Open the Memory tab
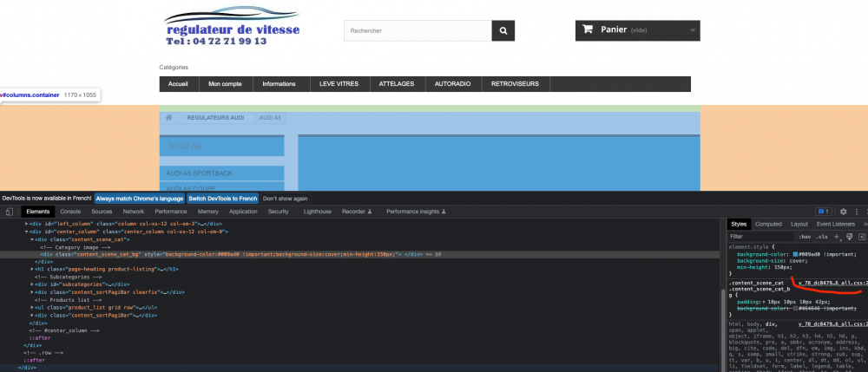 [207, 212]
